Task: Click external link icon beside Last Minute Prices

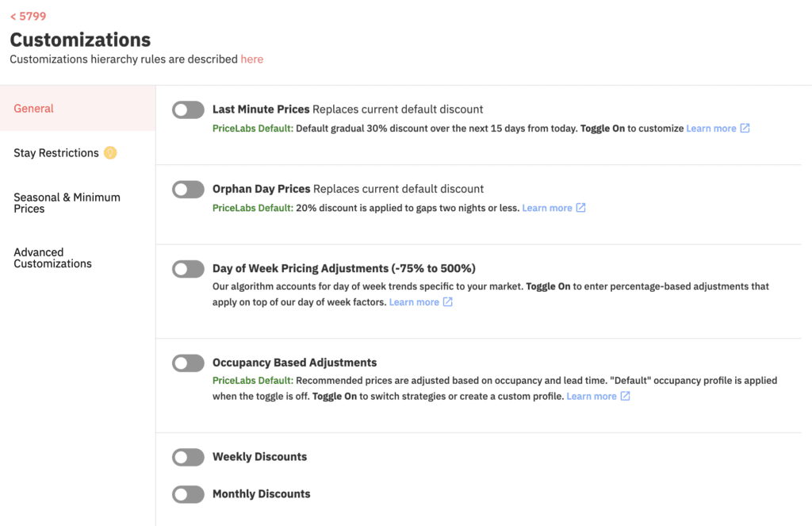Action: pyautogui.click(x=745, y=129)
